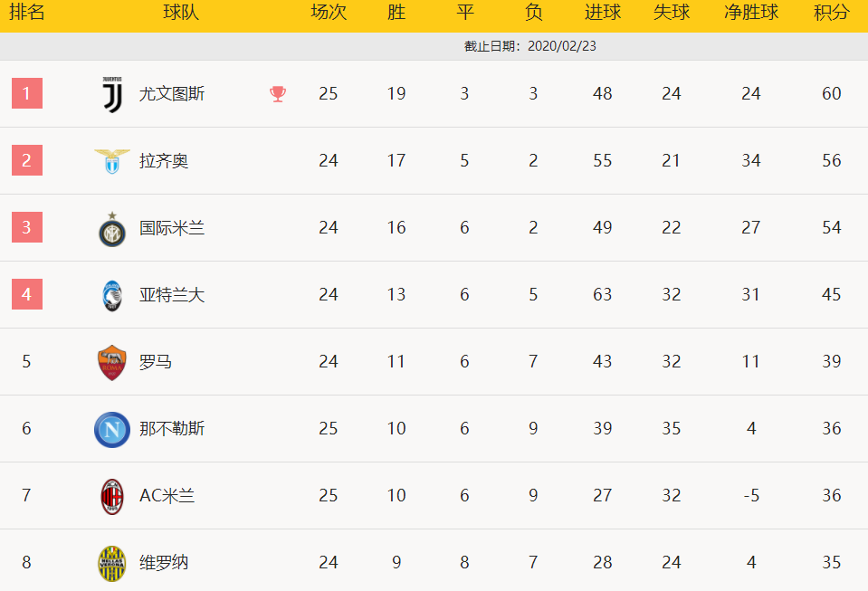Click the Lazio eagle crest
The image size is (868, 591).
pyautogui.click(x=112, y=161)
